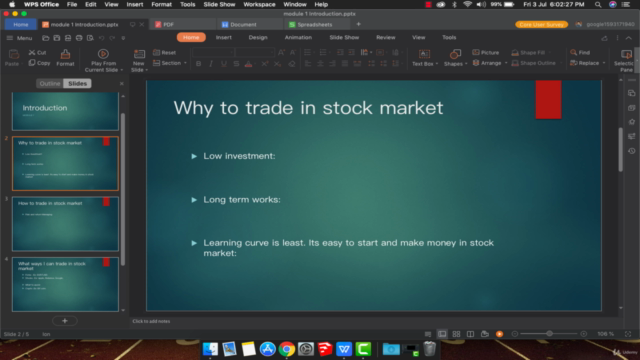Image resolution: width=640 pixels, height=360 pixels.
Task: Click the Print icon in quick toolbar
Action: point(79,38)
